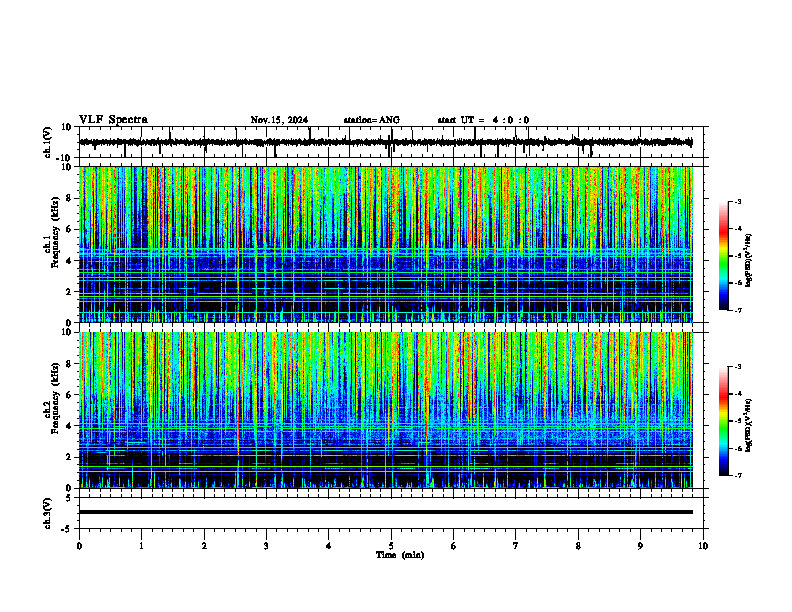Click the "-3" label on ch.1 color bar
The height and width of the screenshot is (612, 792).
click(738, 201)
